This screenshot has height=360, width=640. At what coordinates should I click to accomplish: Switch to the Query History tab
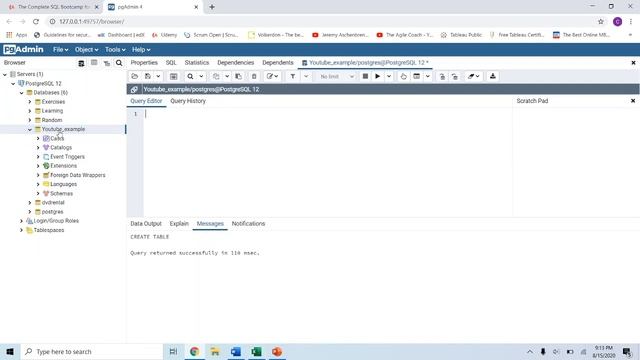coord(188,101)
